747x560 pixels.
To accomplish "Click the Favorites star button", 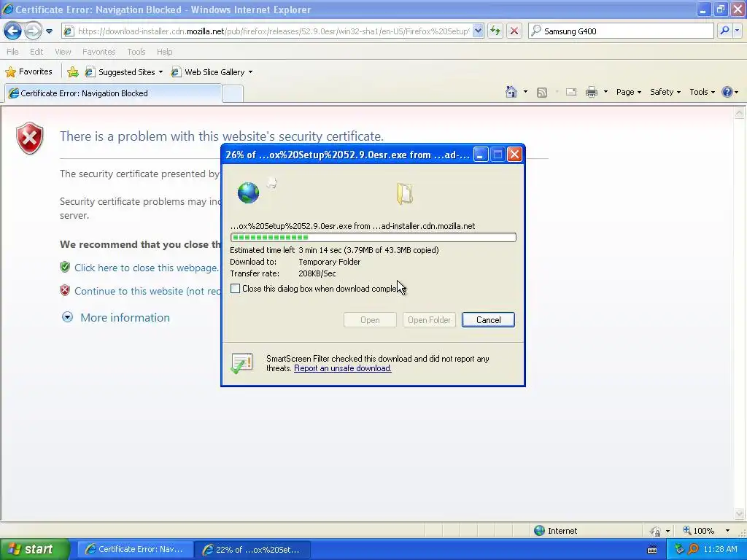I will point(28,72).
